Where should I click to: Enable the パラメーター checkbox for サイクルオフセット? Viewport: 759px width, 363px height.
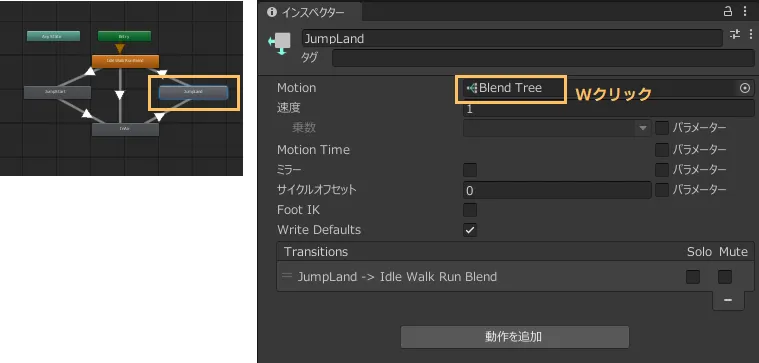coord(662,190)
